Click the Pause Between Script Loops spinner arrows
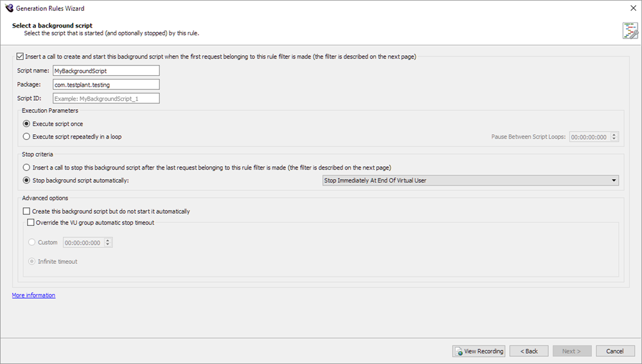 click(x=614, y=137)
